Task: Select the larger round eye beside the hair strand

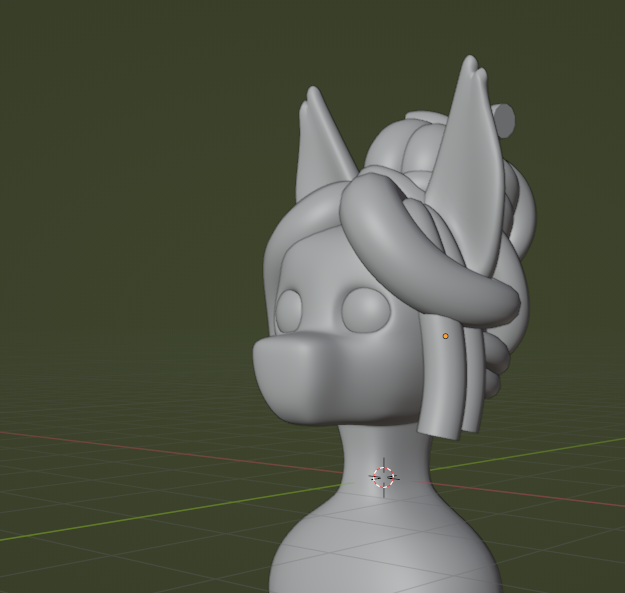Action: 365,310
